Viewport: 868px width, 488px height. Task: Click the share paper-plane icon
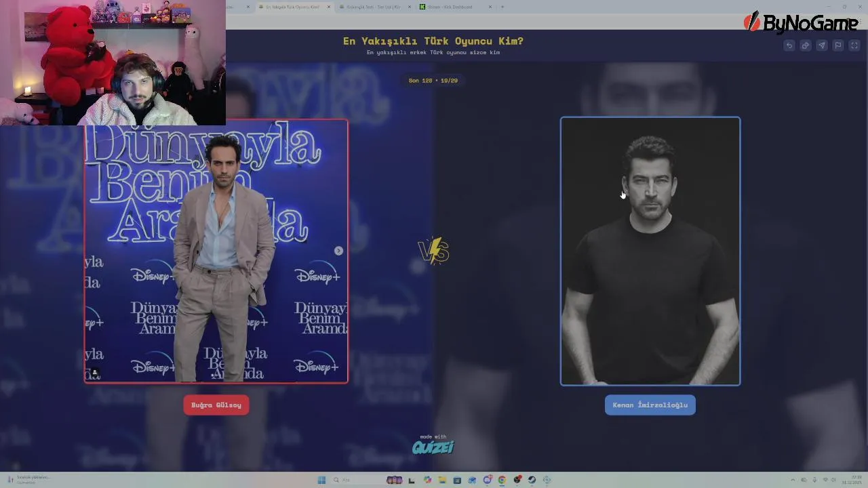(x=822, y=45)
